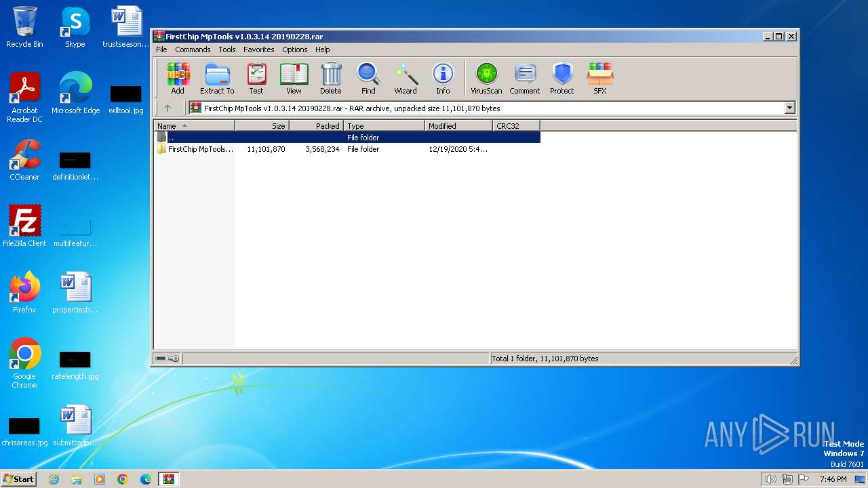
Task: Click the taskbar Action Center flag icon
Action: click(x=804, y=479)
